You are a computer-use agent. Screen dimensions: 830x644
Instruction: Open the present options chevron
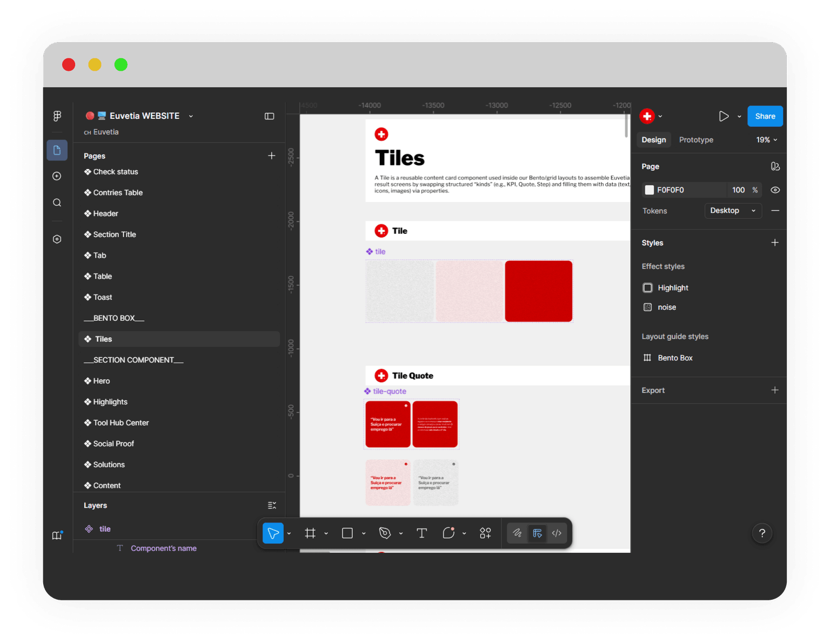(x=739, y=117)
